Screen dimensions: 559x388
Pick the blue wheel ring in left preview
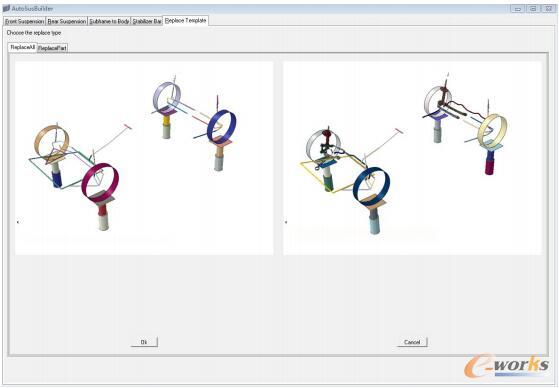coord(221,127)
